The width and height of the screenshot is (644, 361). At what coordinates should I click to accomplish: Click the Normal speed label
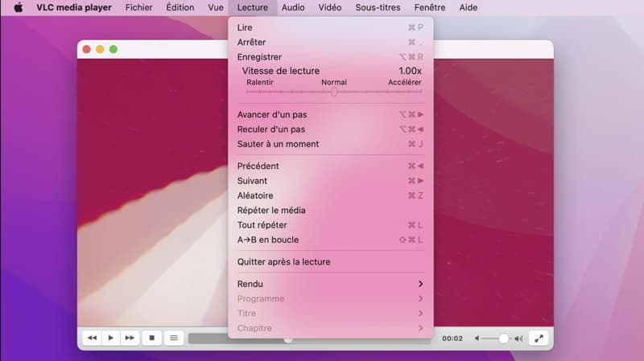coord(334,82)
